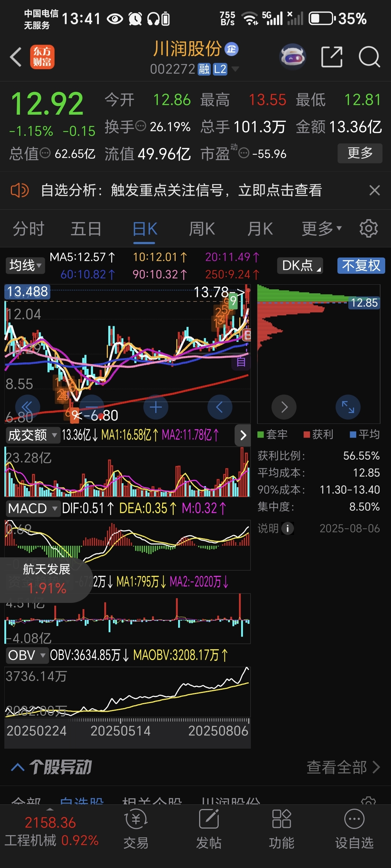Viewport: 391px width, 868px height.
Task: Tap the MA5:12.57 moving average value
Action: (83, 257)
